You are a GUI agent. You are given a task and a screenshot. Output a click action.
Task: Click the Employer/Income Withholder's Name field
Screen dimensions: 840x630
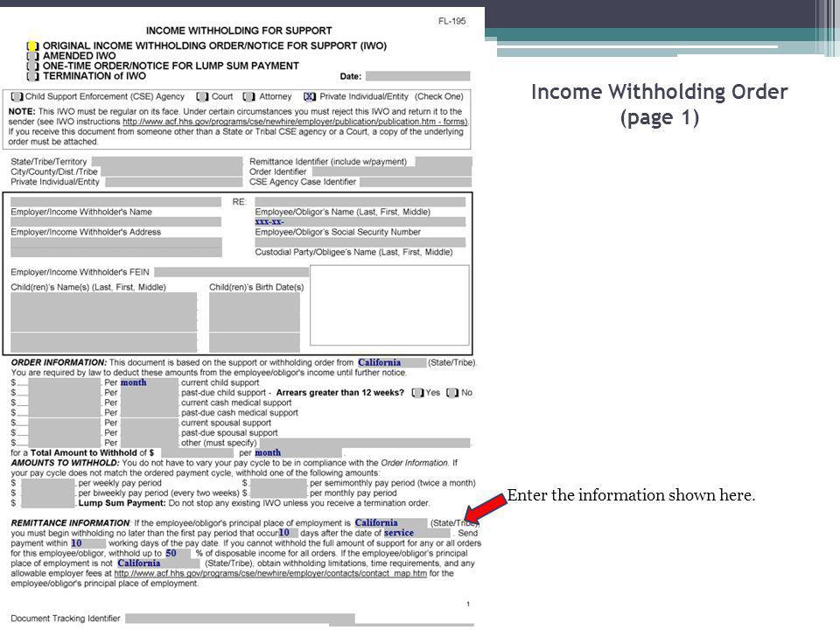(115, 202)
